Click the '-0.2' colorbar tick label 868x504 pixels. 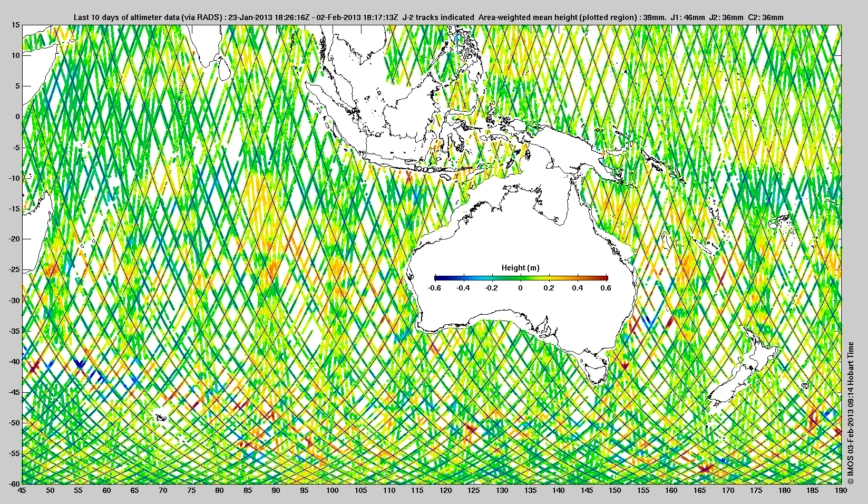click(492, 288)
